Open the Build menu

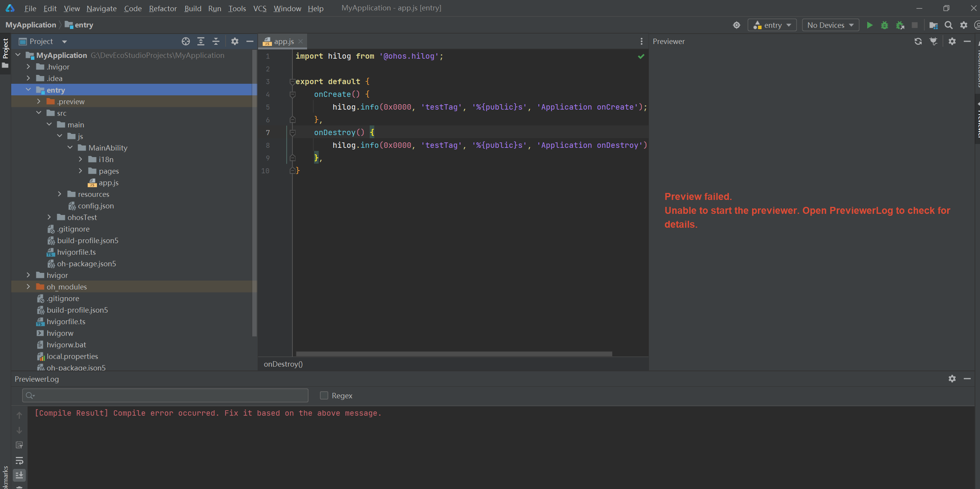pos(192,8)
